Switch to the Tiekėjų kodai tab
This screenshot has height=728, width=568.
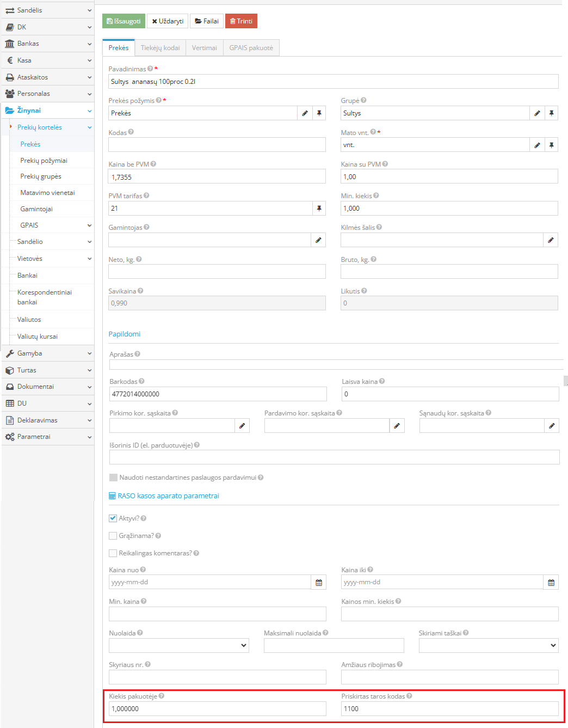point(160,48)
